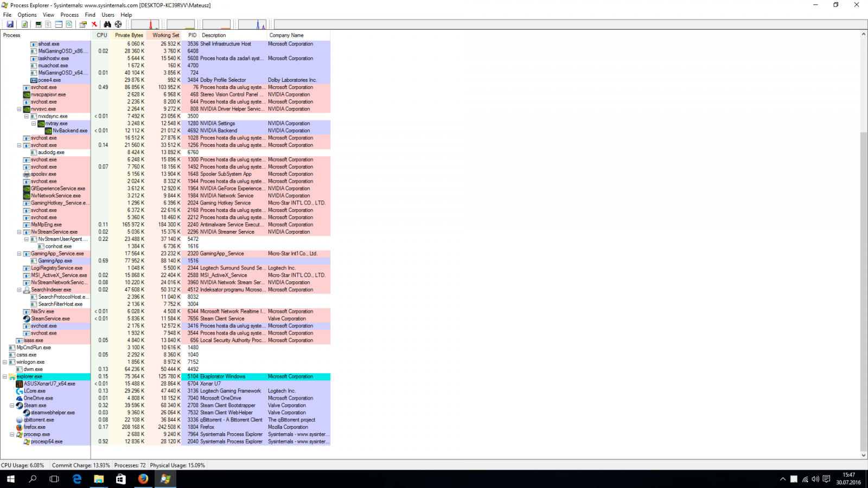Toggle the Show Process Tree icon
The width and height of the screenshot is (868, 488).
pos(48,24)
